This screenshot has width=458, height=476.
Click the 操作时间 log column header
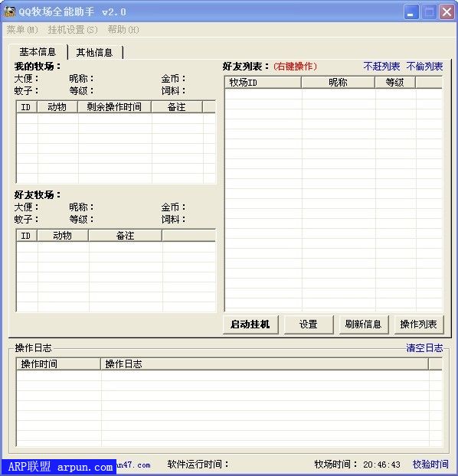pos(58,364)
